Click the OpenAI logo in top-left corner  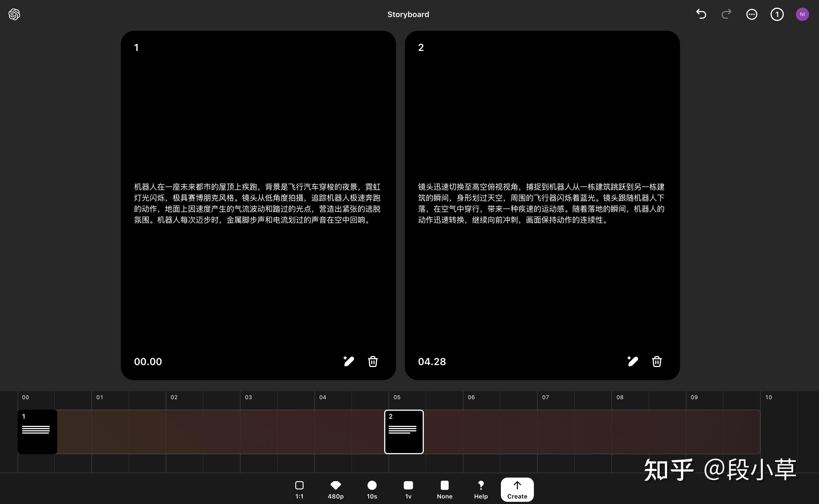pyautogui.click(x=14, y=14)
